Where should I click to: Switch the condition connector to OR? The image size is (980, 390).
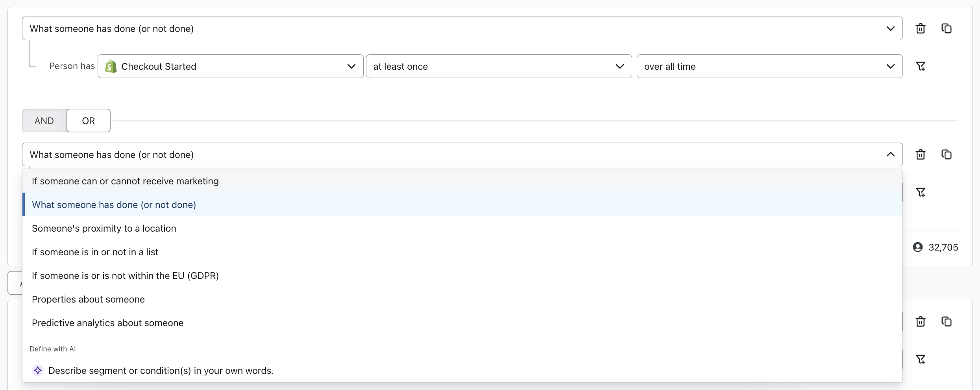[88, 121]
